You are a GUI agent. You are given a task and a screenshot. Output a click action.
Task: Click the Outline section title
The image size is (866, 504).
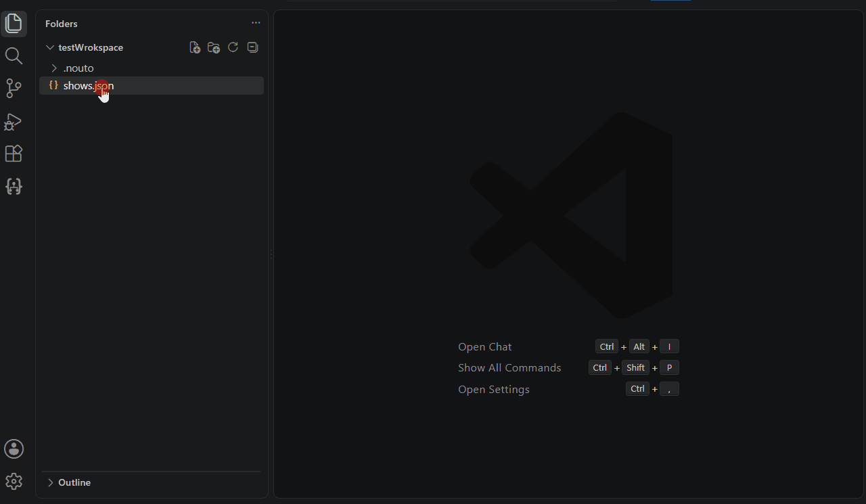pos(74,482)
